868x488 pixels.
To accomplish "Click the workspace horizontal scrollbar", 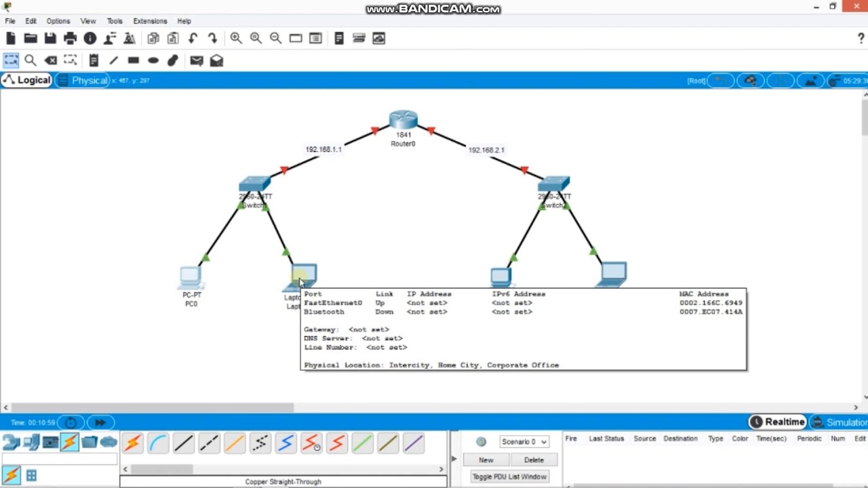I will coord(153,408).
